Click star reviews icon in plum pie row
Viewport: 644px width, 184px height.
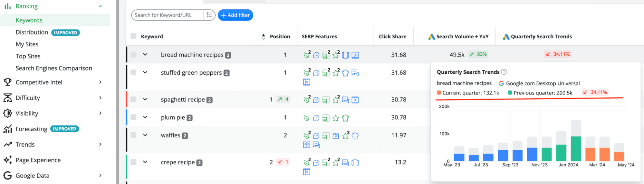click(336, 118)
